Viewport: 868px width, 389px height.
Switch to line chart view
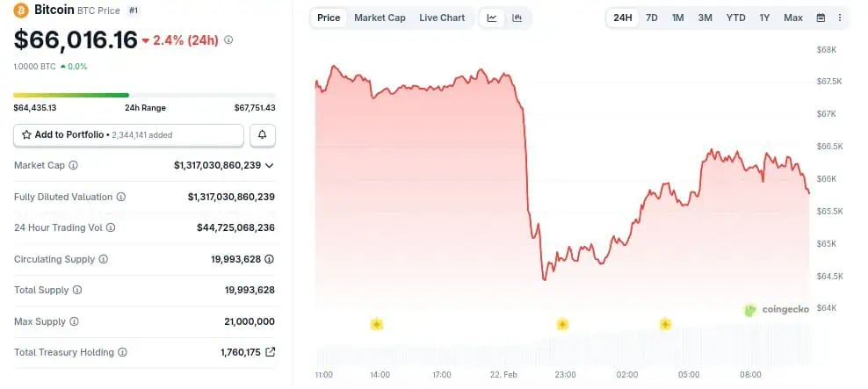[492, 18]
